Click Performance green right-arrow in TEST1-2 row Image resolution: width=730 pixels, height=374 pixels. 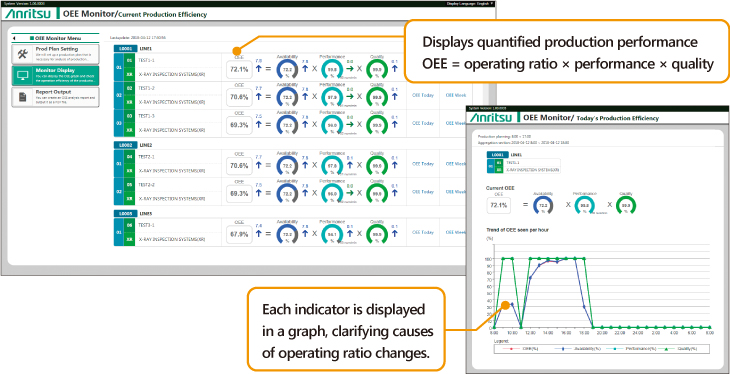[350, 96]
